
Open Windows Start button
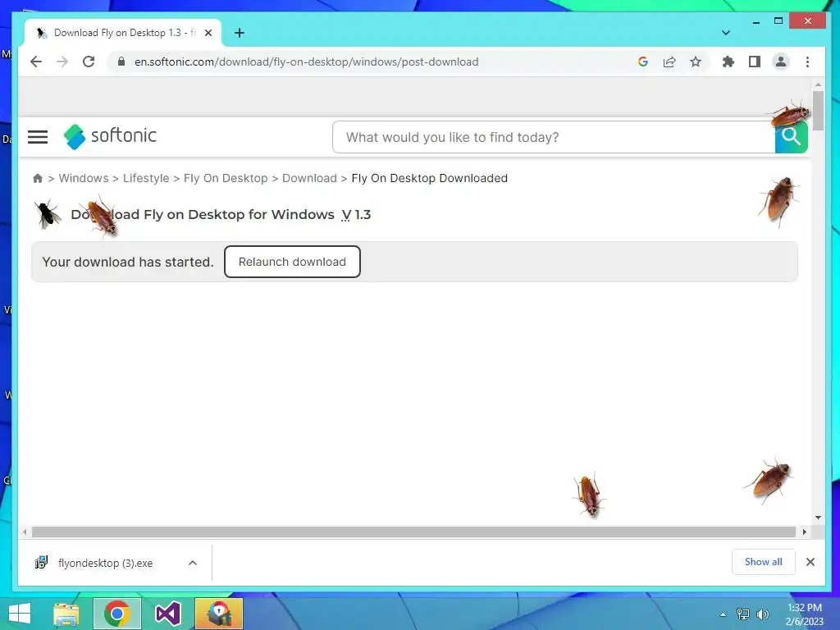(20, 614)
